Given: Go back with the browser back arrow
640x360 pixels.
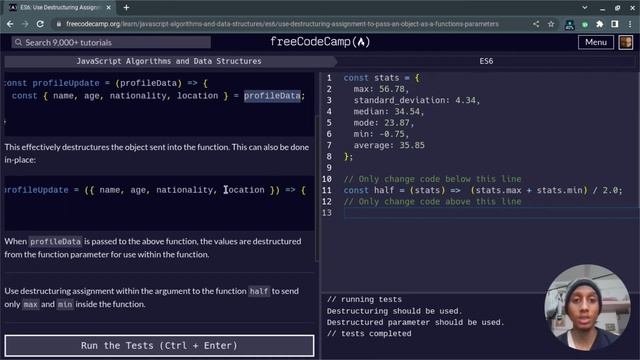Looking at the screenshot, I should pos(10,24).
